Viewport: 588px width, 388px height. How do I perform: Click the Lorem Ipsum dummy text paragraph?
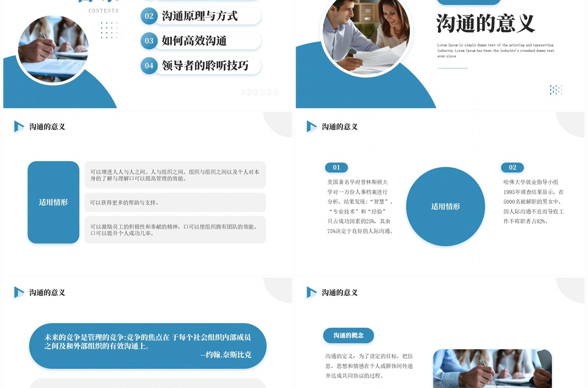coord(495,50)
